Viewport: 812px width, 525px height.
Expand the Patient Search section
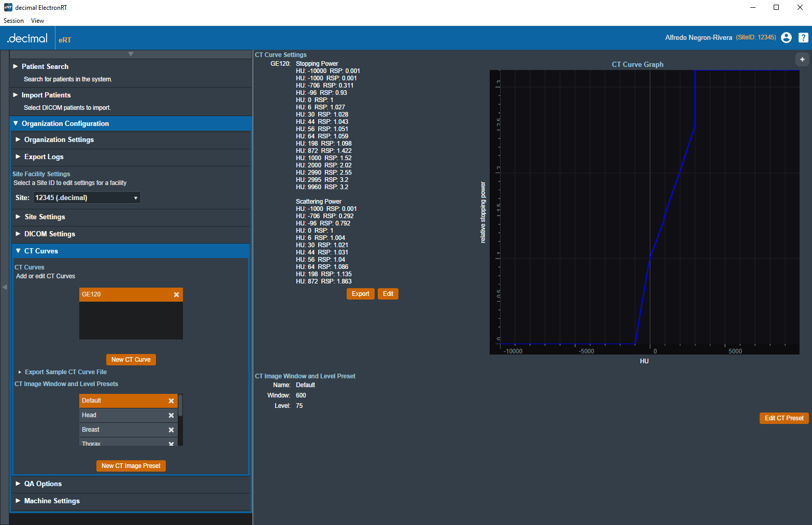click(x=45, y=66)
